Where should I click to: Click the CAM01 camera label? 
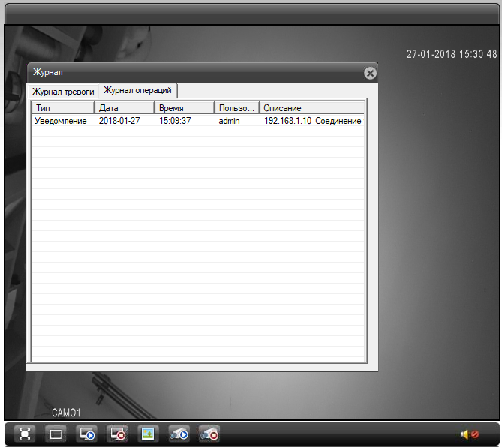(66, 413)
